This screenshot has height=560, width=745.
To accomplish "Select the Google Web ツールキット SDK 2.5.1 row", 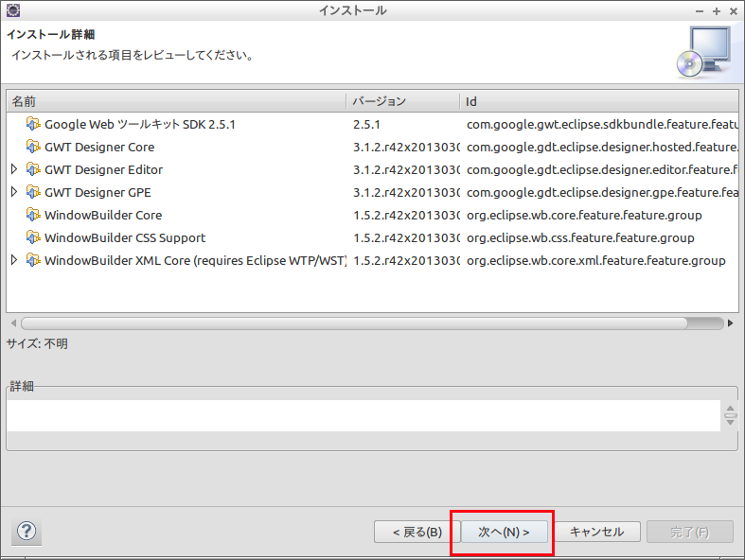I will point(373,124).
